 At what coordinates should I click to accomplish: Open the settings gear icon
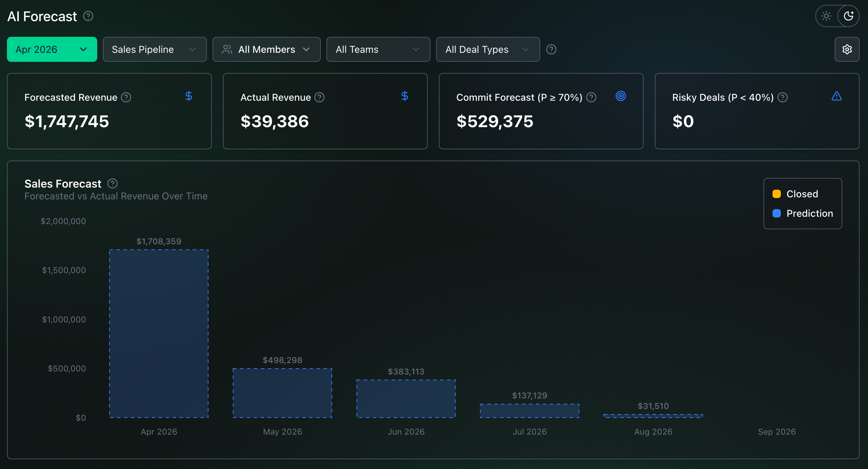(847, 49)
